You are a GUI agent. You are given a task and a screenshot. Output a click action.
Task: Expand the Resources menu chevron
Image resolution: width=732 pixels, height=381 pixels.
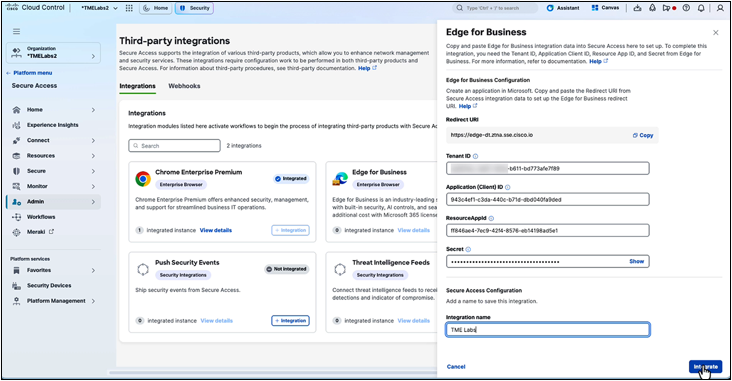[93, 156]
